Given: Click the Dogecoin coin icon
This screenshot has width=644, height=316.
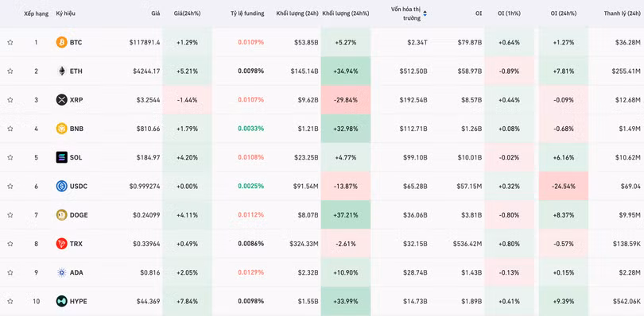Looking at the screenshot, I should pos(61,214).
